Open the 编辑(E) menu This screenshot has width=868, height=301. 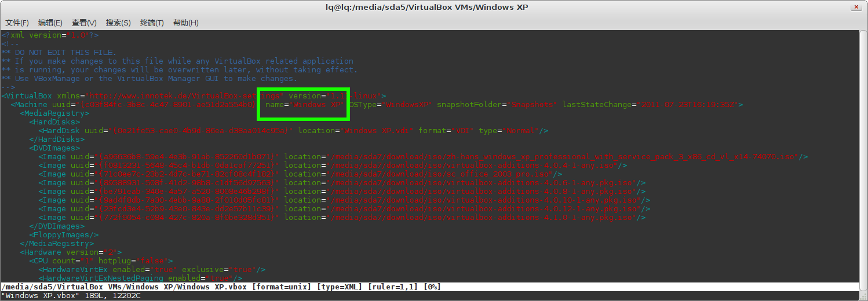[x=50, y=23]
